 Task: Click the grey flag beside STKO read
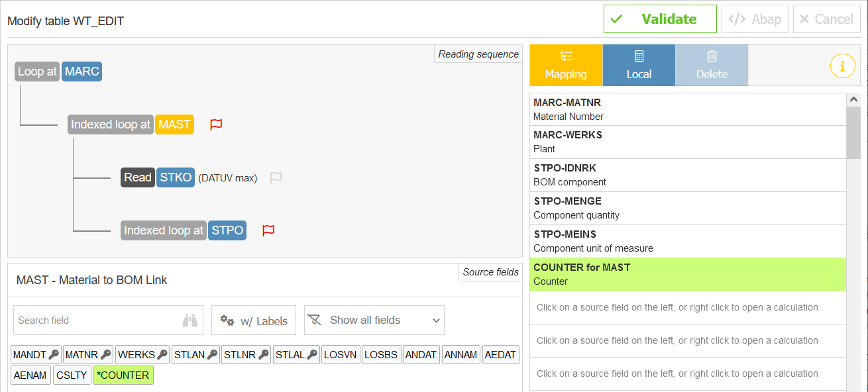[x=276, y=177]
